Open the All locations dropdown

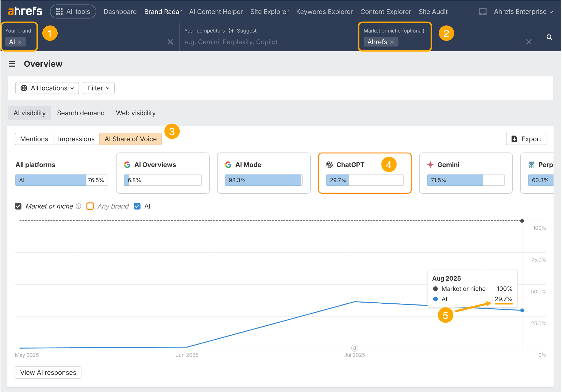coord(47,88)
